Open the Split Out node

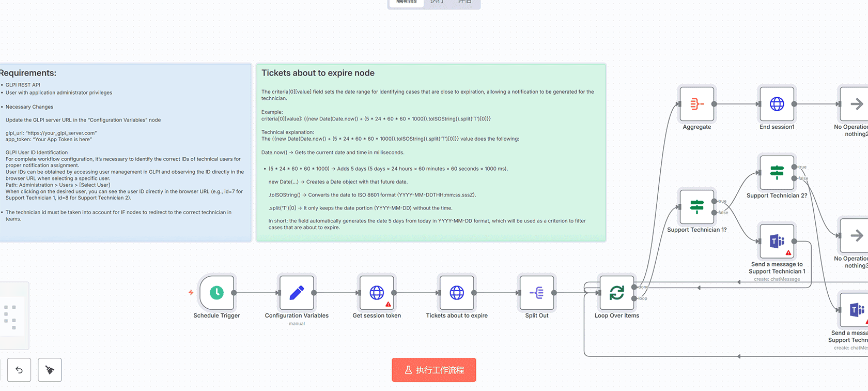(x=537, y=293)
